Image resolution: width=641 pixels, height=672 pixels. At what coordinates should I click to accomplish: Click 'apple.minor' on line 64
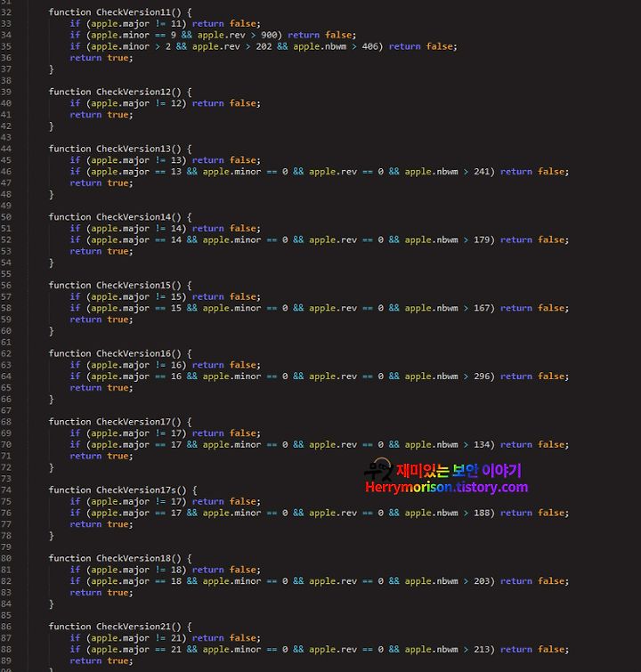[x=231, y=376]
